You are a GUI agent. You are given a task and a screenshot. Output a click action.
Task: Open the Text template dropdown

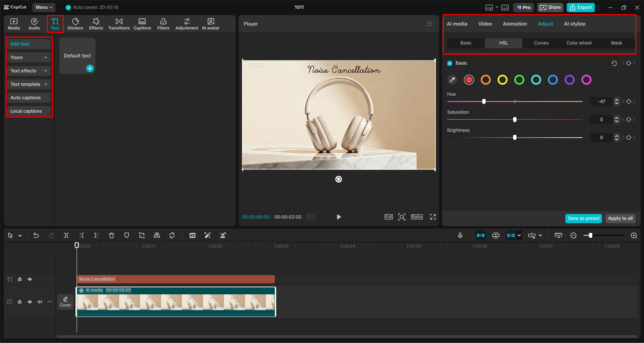(x=29, y=84)
